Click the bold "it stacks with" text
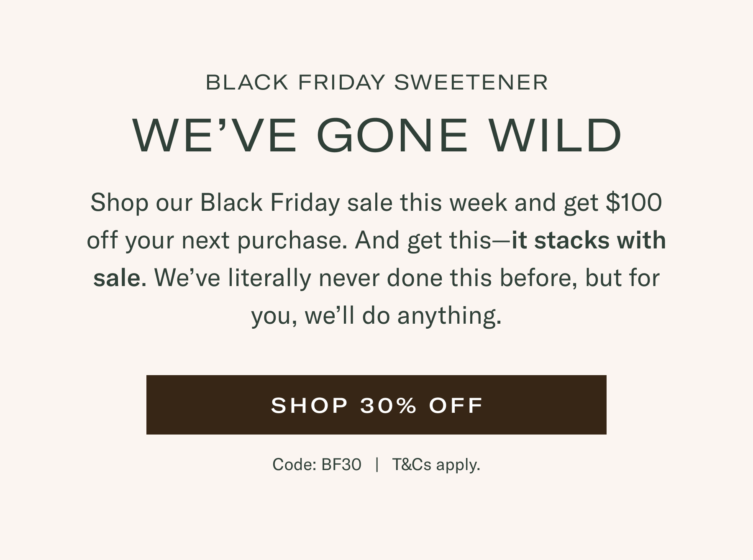753x560 pixels. point(589,240)
